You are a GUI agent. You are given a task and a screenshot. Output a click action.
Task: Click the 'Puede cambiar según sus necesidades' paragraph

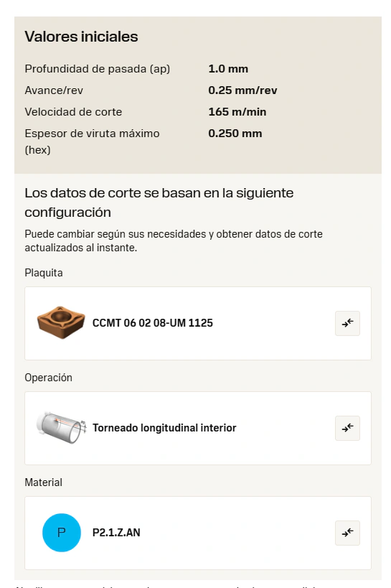[x=174, y=241]
